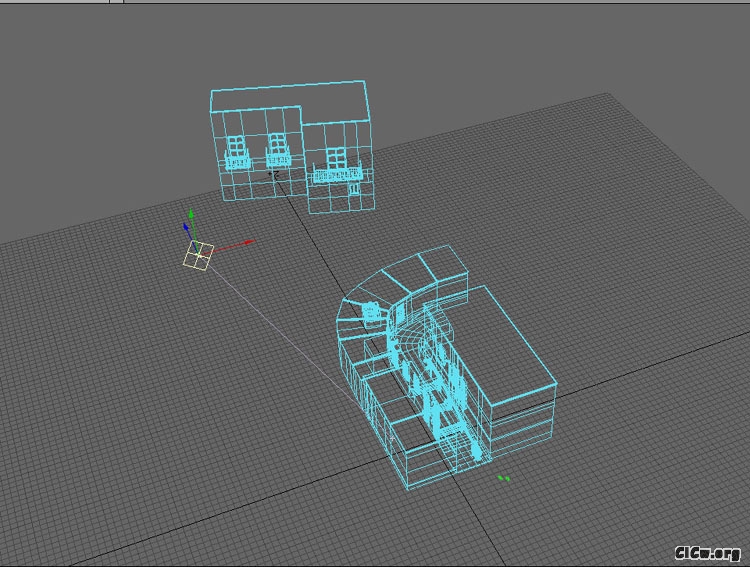Select the curved building wireframe model
This screenshot has height=567, width=750.
pyautogui.click(x=445, y=367)
